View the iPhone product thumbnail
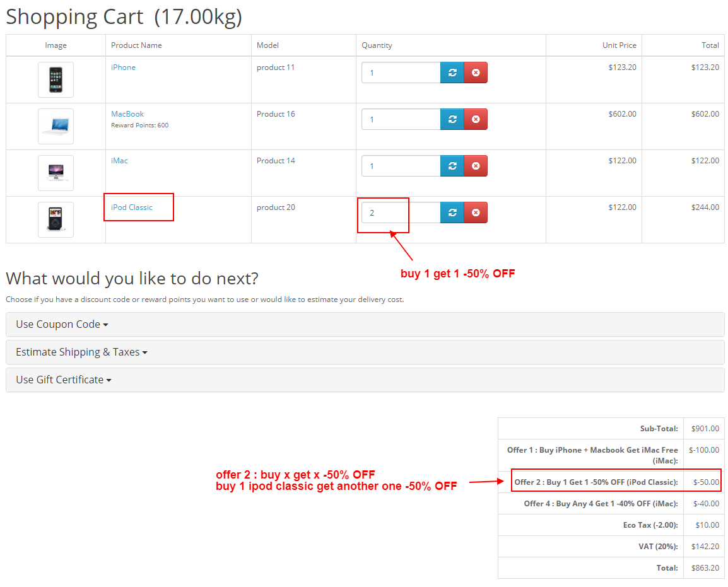 pos(56,80)
